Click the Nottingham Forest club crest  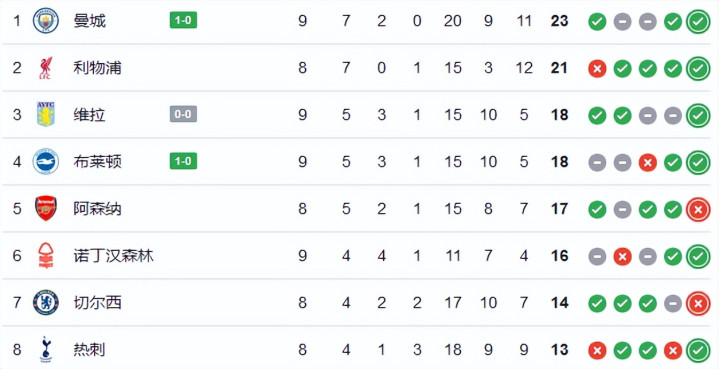click(x=46, y=255)
